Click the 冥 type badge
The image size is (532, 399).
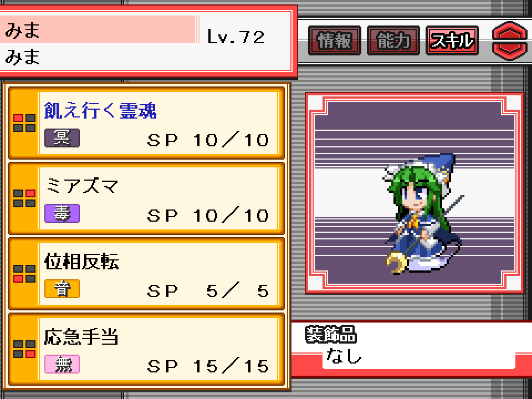[x=62, y=138]
